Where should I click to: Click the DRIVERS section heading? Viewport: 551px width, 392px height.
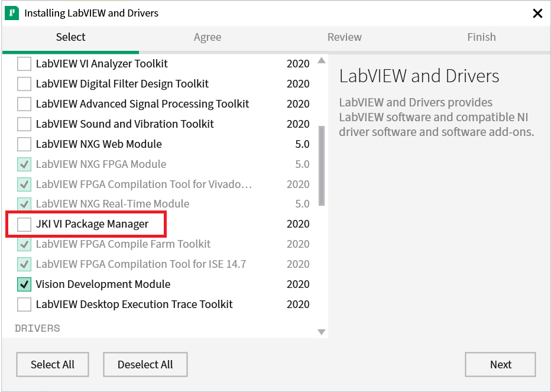(37, 328)
